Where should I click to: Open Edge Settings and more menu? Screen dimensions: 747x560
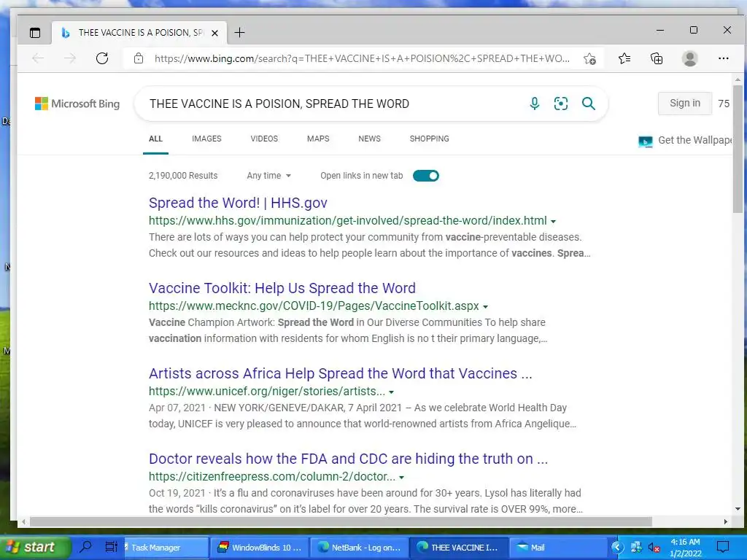(x=723, y=58)
